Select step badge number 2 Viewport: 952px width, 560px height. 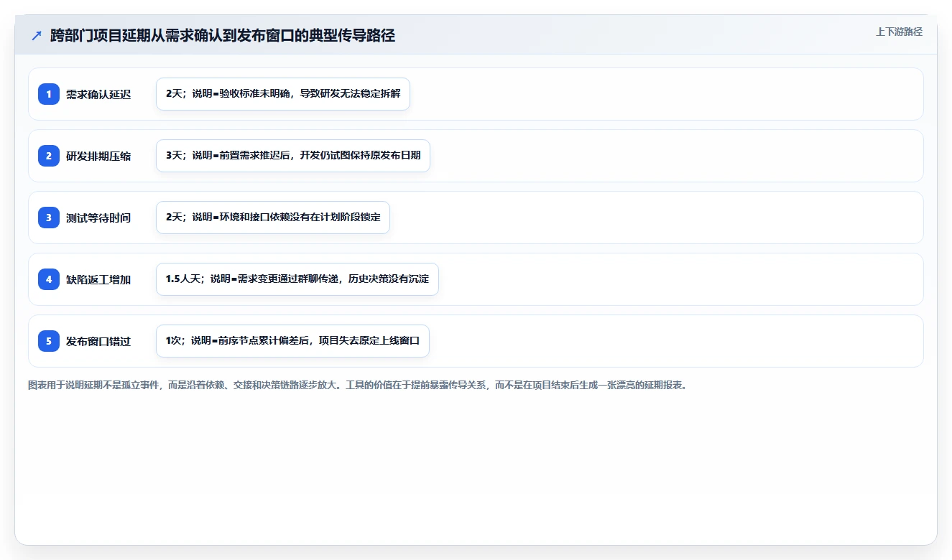[49, 156]
